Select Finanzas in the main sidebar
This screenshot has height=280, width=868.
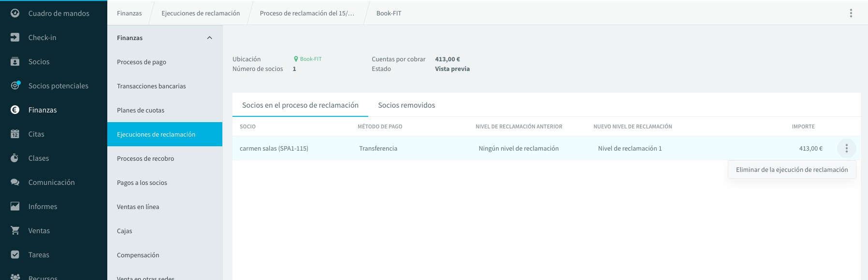click(x=43, y=110)
